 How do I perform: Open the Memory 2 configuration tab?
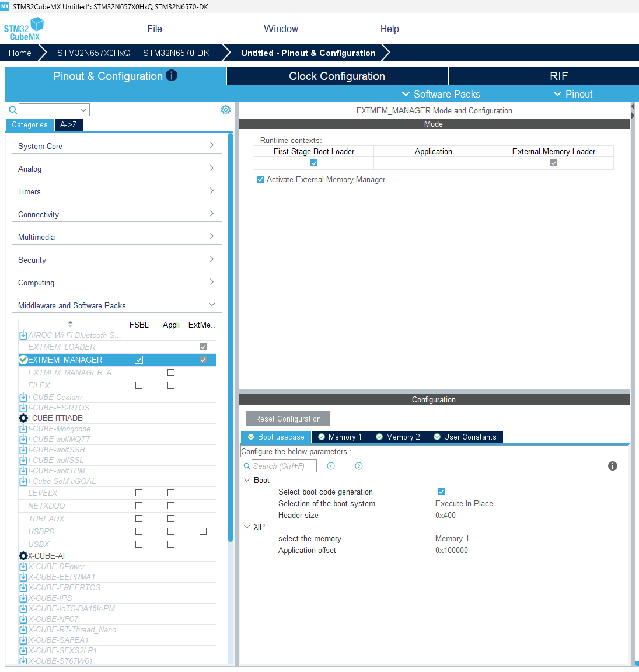pyautogui.click(x=399, y=437)
